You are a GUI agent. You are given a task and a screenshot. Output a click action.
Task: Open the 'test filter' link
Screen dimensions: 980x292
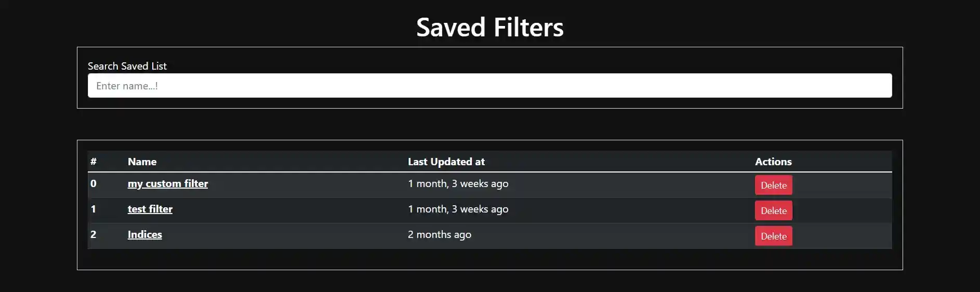pyautogui.click(x=150, y=209)
